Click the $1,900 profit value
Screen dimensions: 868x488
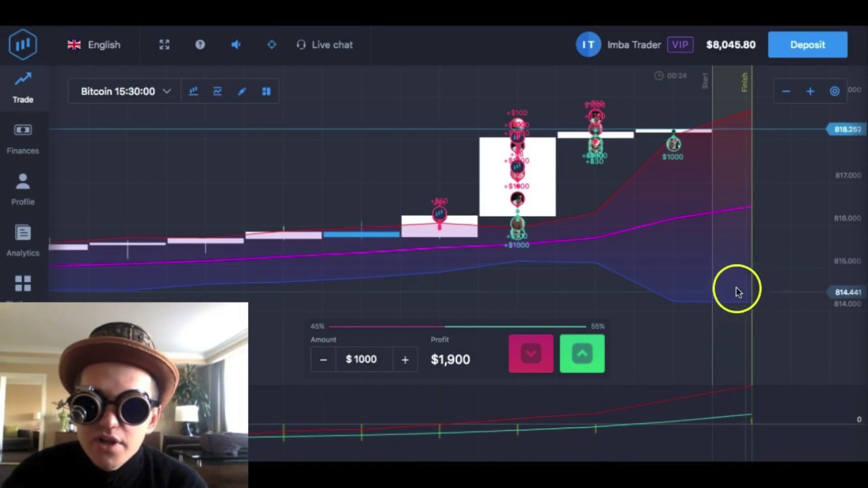[x=450, y=359]
